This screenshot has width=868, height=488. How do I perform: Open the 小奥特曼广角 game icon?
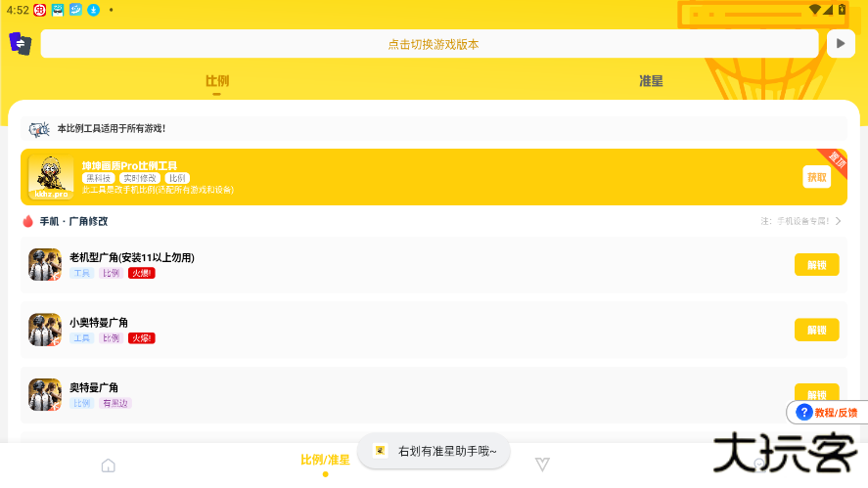pyautogui.click(x=45, y=330)
